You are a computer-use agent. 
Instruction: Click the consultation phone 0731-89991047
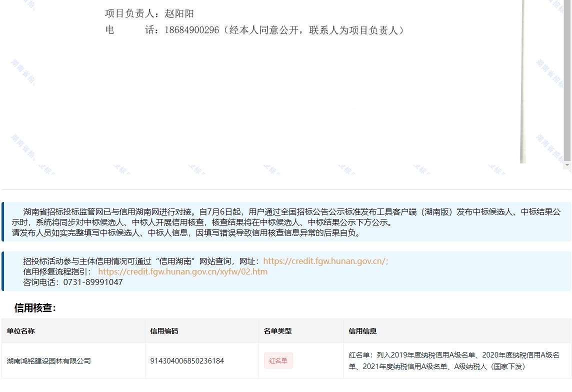point(92,282)
